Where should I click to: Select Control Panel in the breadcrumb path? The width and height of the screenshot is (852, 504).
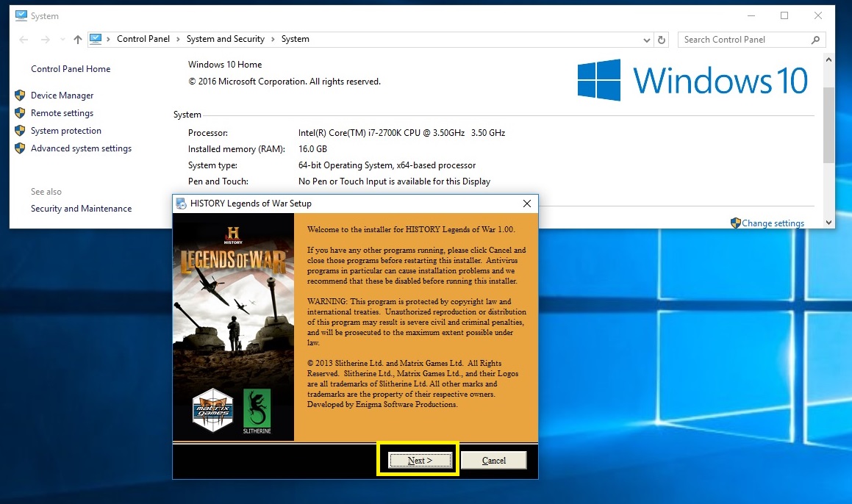coord(143,38)
